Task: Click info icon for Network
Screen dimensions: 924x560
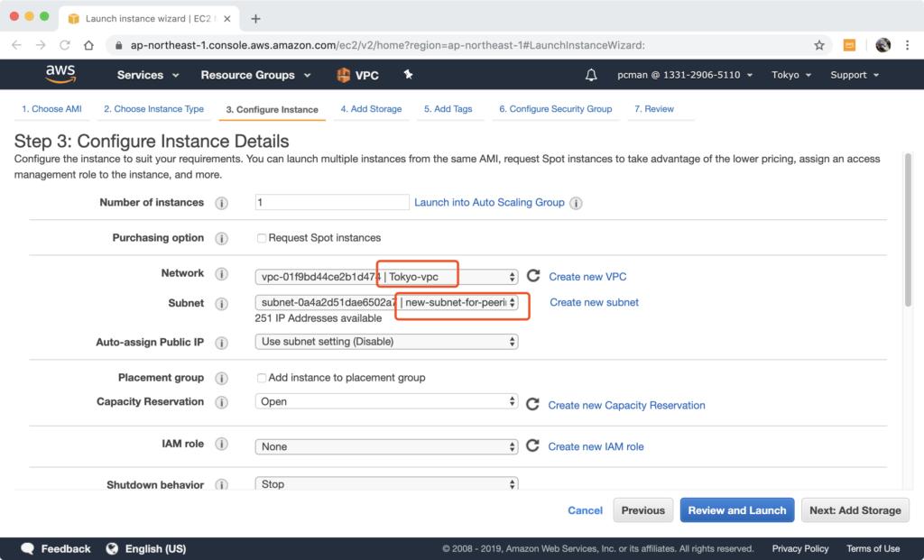Action: (222, 274)
